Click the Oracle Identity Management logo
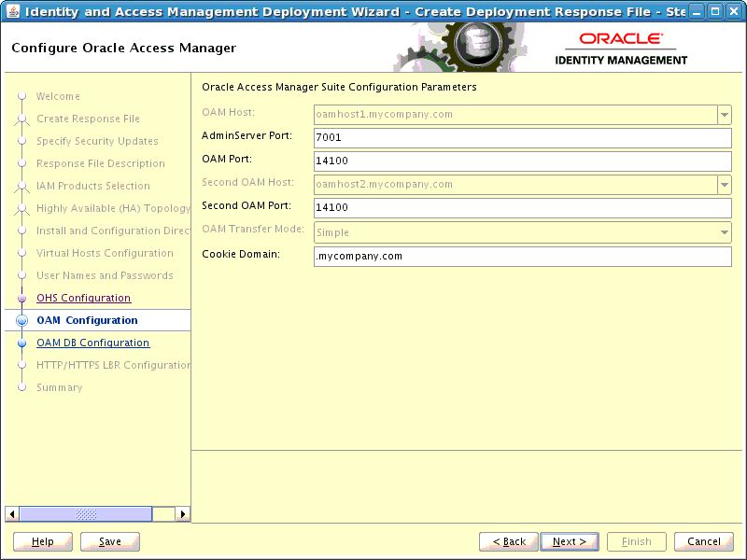Viewport: 747px width, 560px height. [621, 49]
